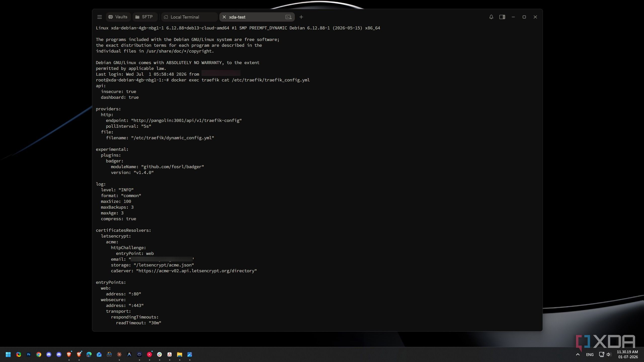
Task: Open Google Chrome from the taskbar
Action: [39, 354]
